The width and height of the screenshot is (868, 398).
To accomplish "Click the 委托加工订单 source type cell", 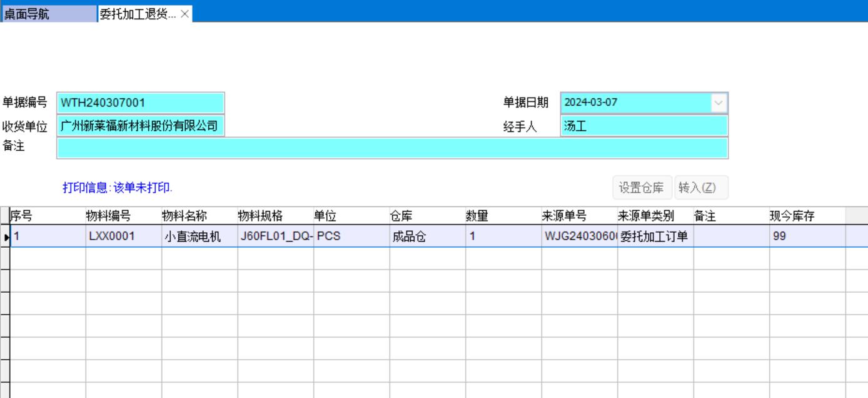I will (655, 237).
